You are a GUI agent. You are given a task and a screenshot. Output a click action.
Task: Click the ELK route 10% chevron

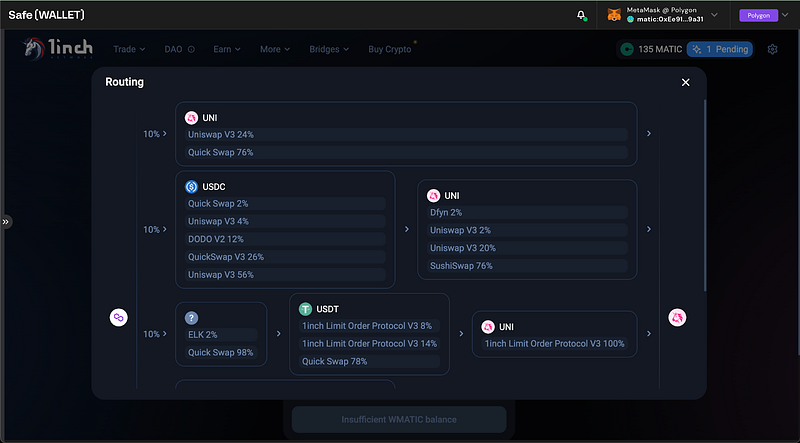(x=164, y=334)
